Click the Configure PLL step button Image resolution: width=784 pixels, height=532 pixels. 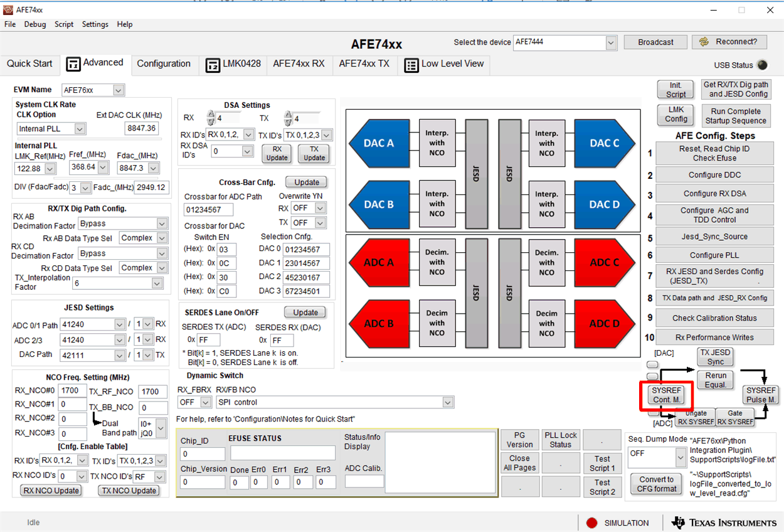click(x=714, y=255)
